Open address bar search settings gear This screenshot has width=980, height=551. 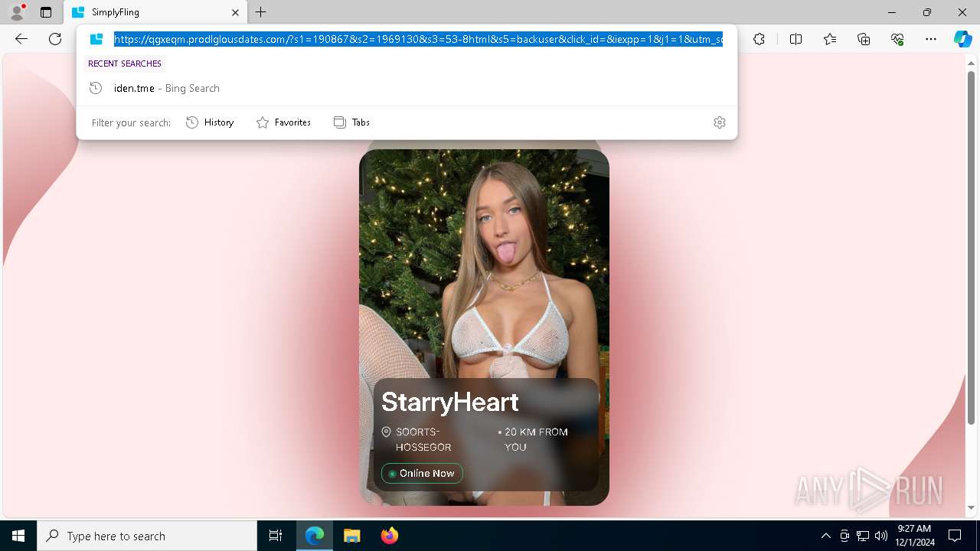tap(719, 122)
